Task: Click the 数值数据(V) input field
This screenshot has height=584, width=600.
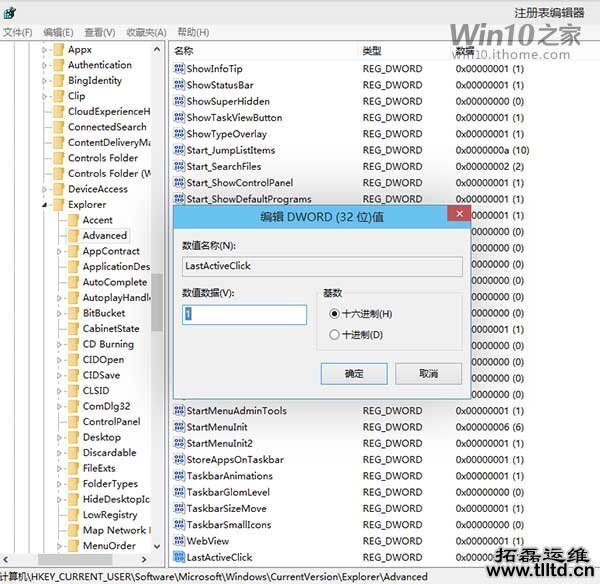Action: (245, 315)
